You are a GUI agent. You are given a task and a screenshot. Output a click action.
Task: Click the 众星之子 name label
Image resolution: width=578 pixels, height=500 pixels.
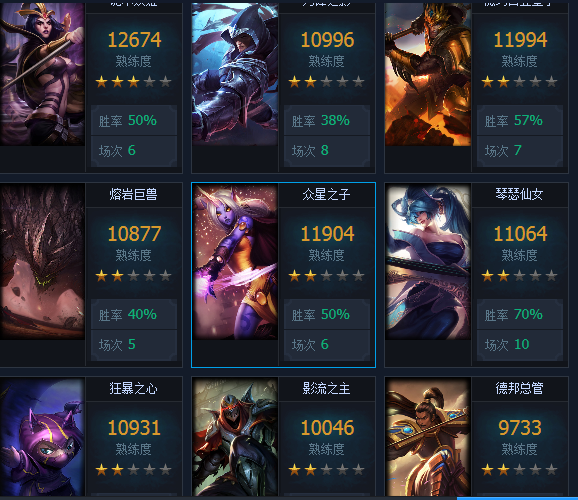[326, 194]
